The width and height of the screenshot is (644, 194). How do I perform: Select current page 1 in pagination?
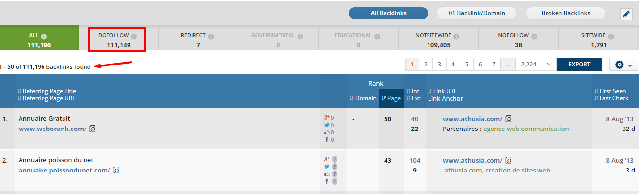click(412, 65)
